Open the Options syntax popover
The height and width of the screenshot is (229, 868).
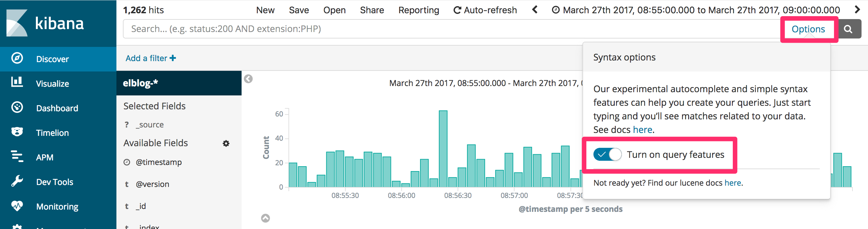coord(808,29)
